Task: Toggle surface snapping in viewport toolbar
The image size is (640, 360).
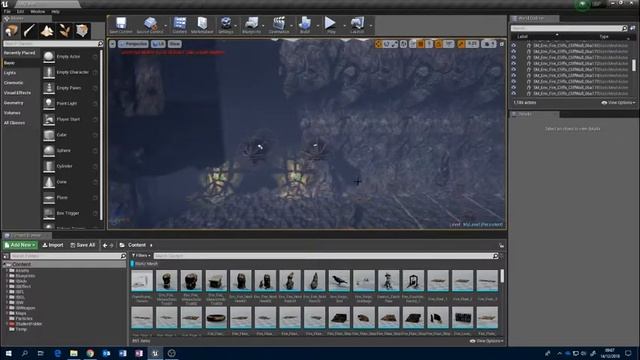Action: tap(413, 44)
